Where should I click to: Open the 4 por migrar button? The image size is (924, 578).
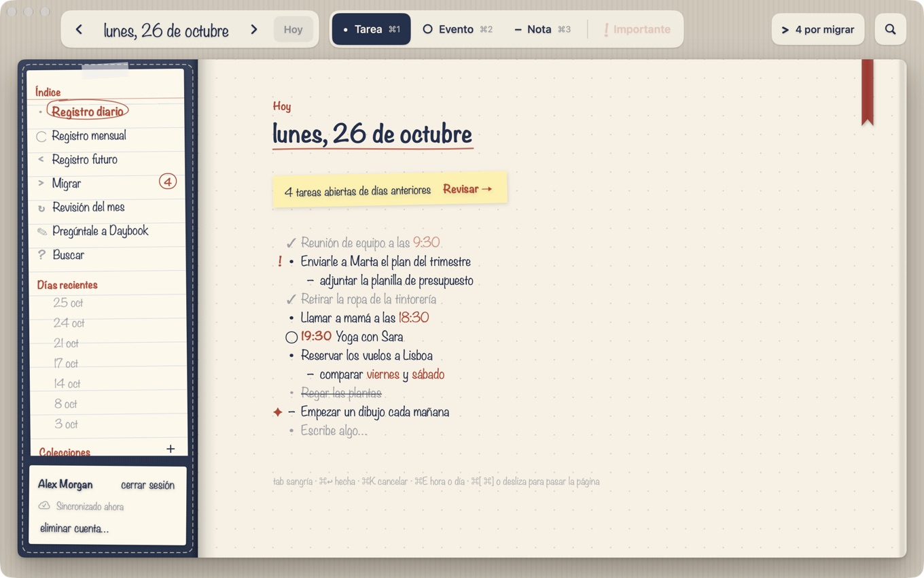(x=818, y=29)
